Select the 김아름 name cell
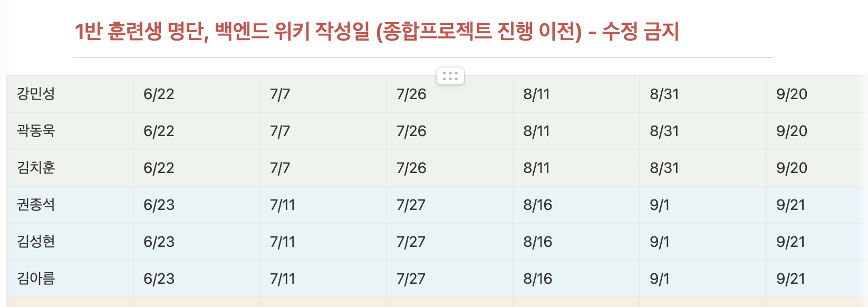868x307 pixels. pos(70,279)
